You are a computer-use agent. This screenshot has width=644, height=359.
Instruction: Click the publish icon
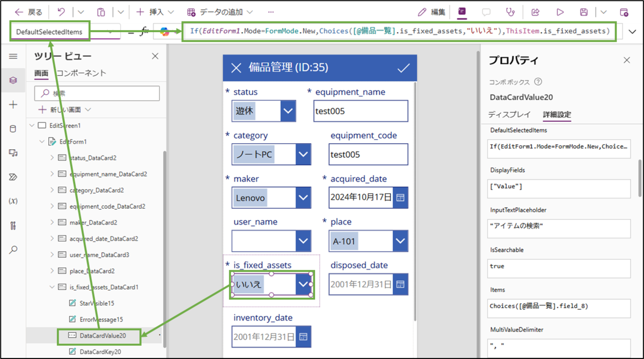click(x=624, y=12)
